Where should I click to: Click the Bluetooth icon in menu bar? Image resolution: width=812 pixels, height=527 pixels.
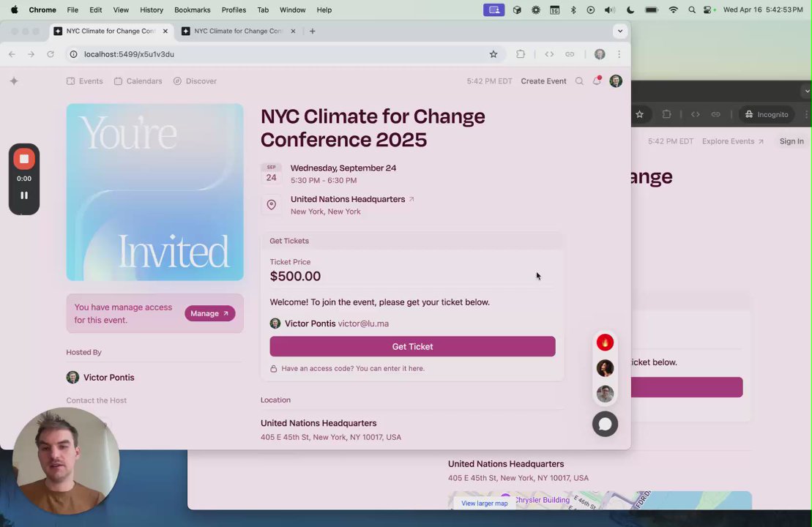coord(573,10)
